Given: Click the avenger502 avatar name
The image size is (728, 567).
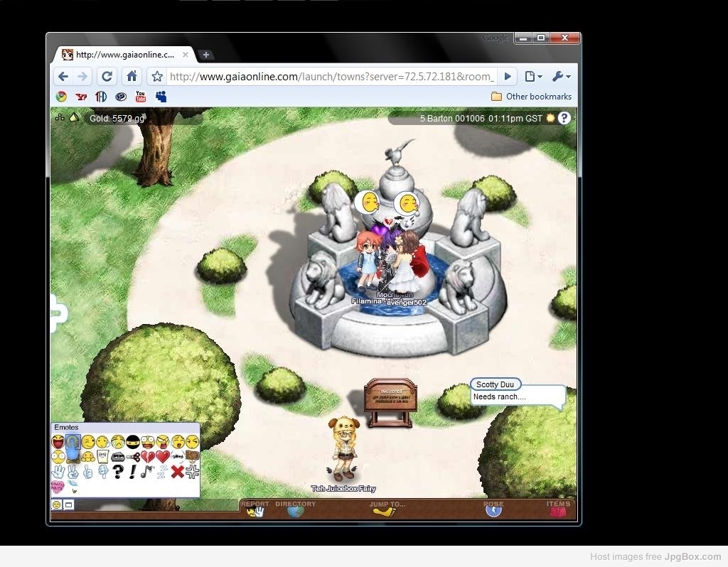Looking at the screenshot, I should coord(407,303).
